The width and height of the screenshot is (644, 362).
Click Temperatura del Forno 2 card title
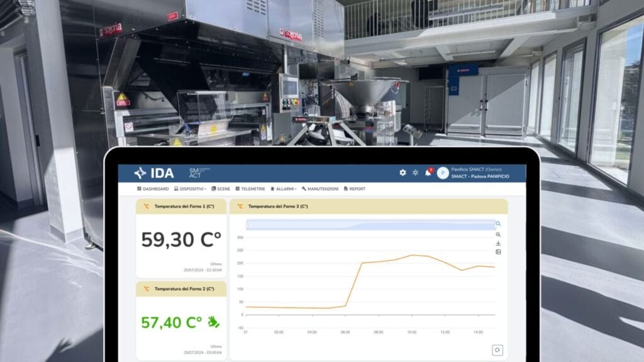coord(184,289)
